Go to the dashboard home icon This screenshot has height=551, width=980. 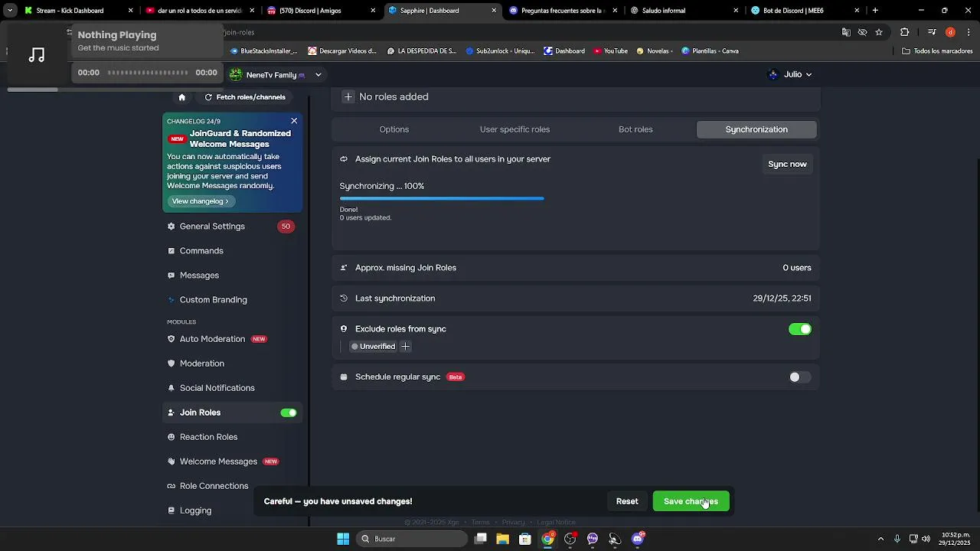pyautogui.click(x=181, y=97)
